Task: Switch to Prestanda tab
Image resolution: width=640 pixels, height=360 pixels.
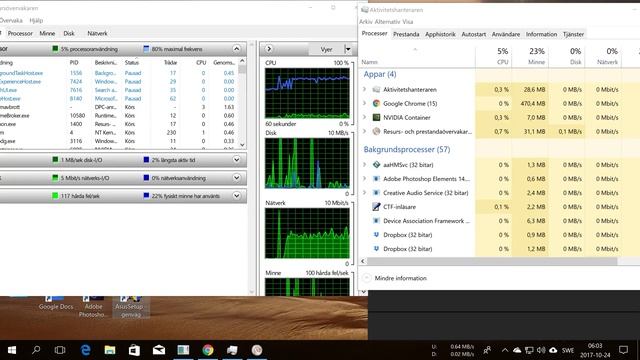Action: (x=406, y=34)
